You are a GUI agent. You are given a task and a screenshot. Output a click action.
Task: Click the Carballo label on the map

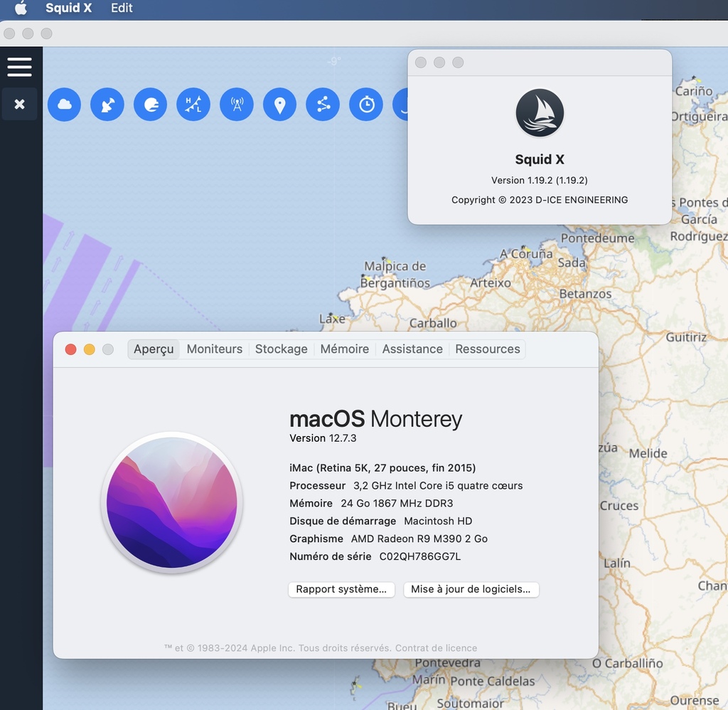[433, 322]
